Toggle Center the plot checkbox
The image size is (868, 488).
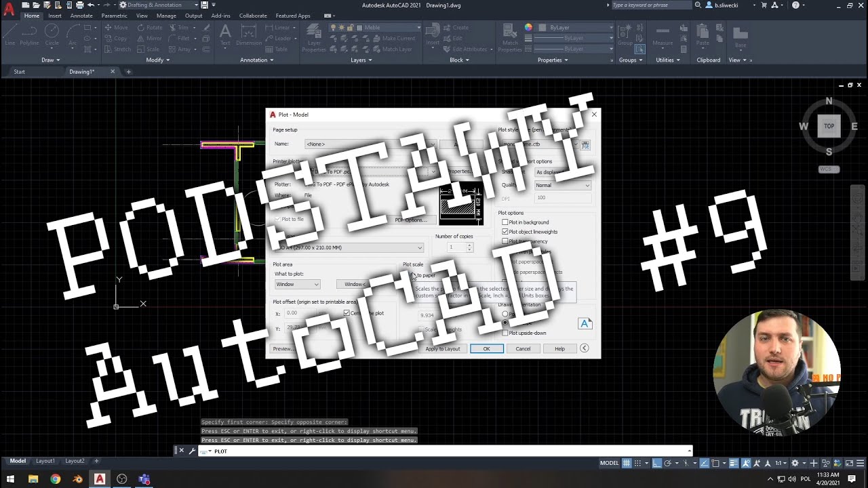click(x=347, y=313)
